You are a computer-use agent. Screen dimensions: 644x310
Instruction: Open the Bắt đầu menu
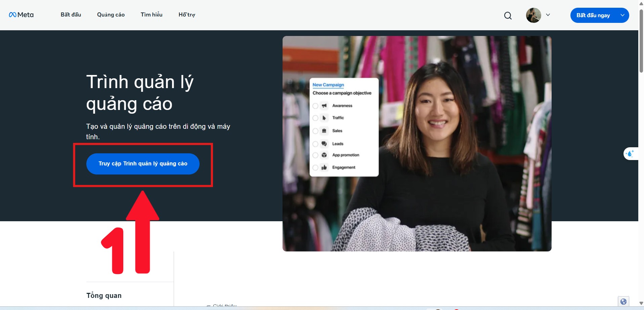[71, 15]
